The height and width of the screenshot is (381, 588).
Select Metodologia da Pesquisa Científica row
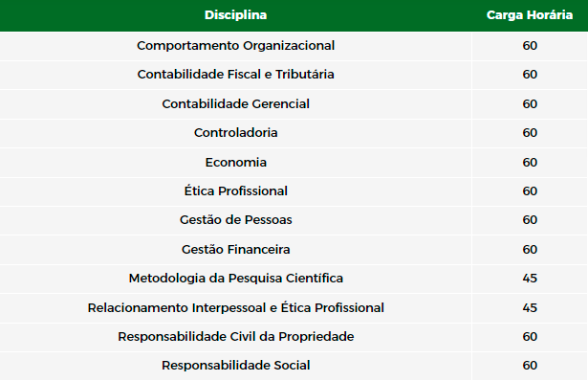pyautogui.click(x=294, y=279)
